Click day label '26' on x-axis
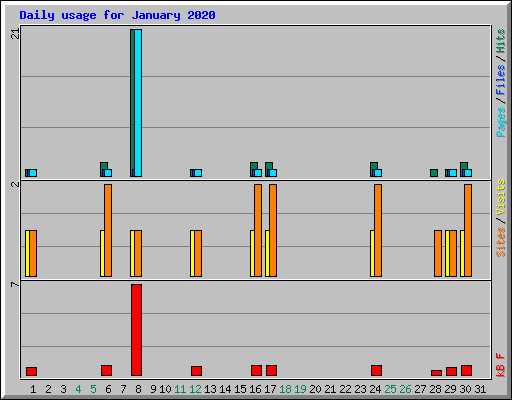This screenshot has width=512, height=400. pos(405,389)
